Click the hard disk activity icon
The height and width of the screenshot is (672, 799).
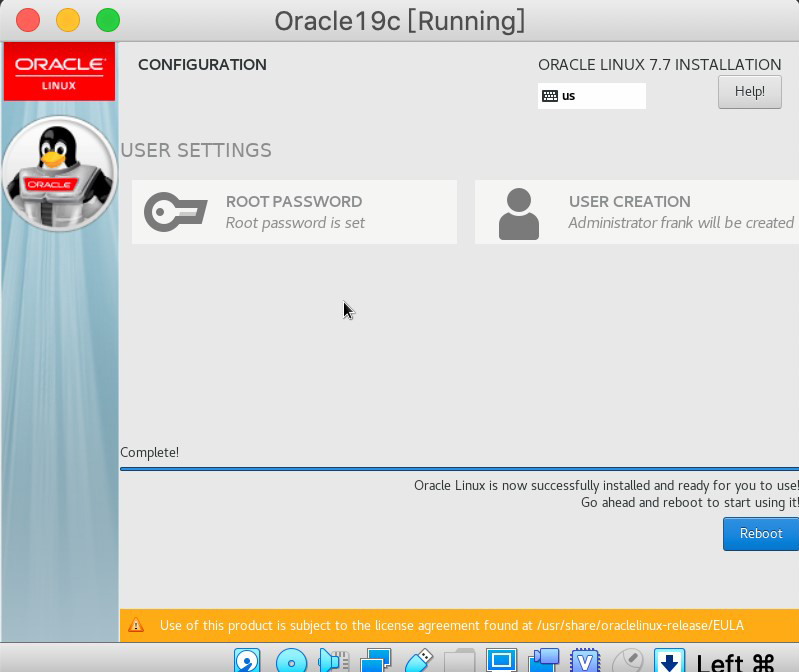click(x=247, y=661)
